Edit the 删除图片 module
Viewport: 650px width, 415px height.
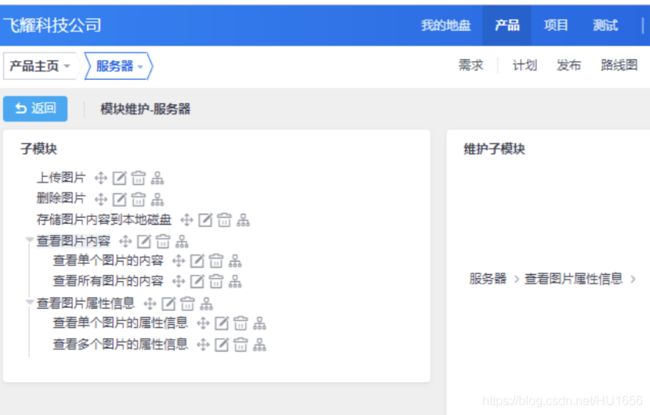pos(119,199)
